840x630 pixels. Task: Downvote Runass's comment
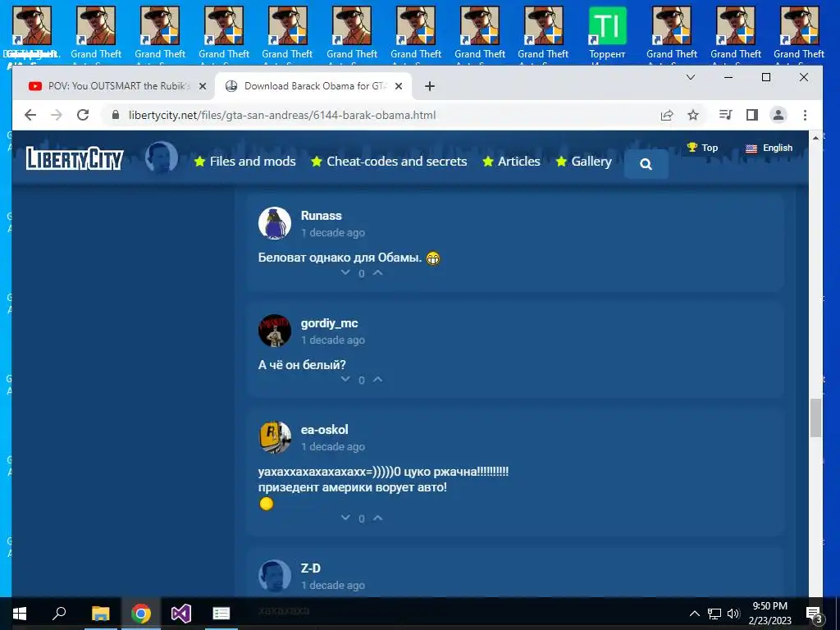[x=345, y=272]
